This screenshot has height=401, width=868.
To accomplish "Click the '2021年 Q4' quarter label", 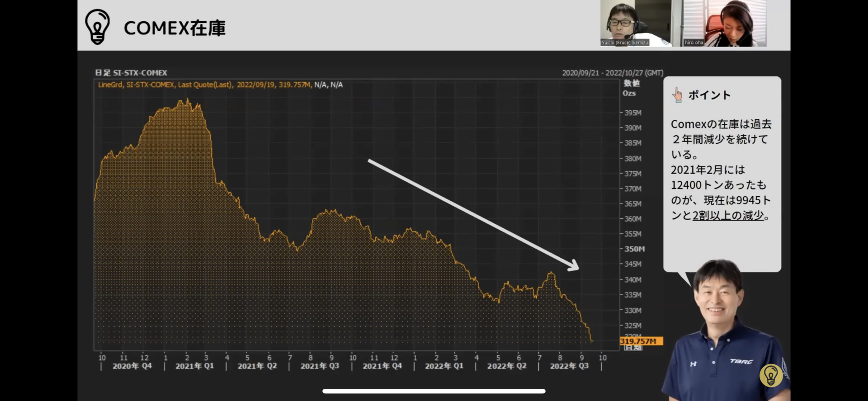I will [x=382, y=366].
